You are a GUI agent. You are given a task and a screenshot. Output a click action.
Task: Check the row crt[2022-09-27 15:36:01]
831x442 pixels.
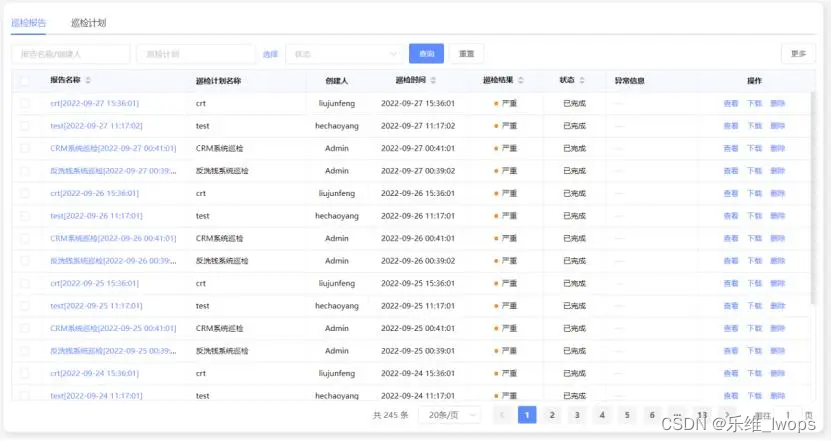24,103
